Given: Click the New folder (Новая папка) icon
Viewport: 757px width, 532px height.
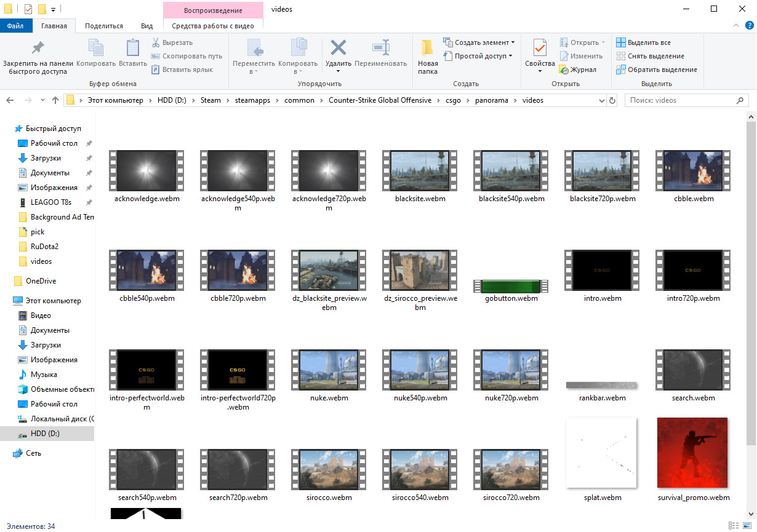Looking at the screenshot, I should (428, 48).
